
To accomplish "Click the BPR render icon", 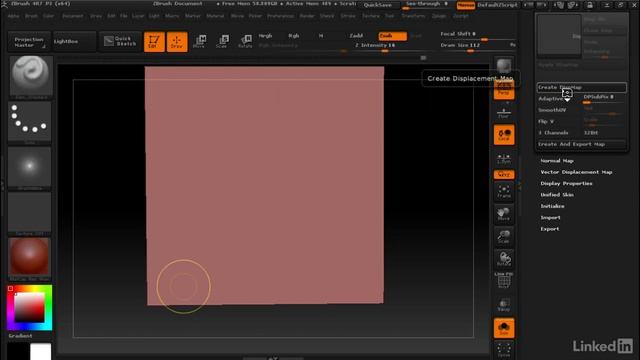I will (504, 66).
